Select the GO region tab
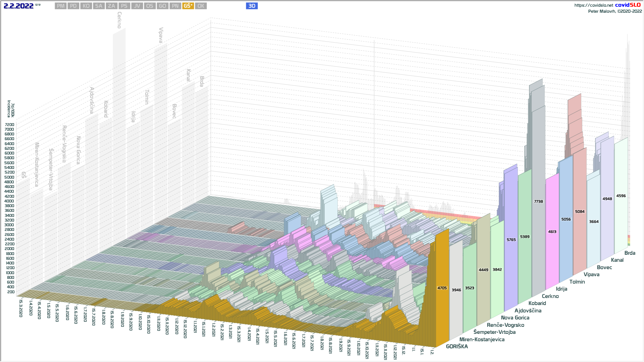644x362 pixels. click(x=162, y=6)
